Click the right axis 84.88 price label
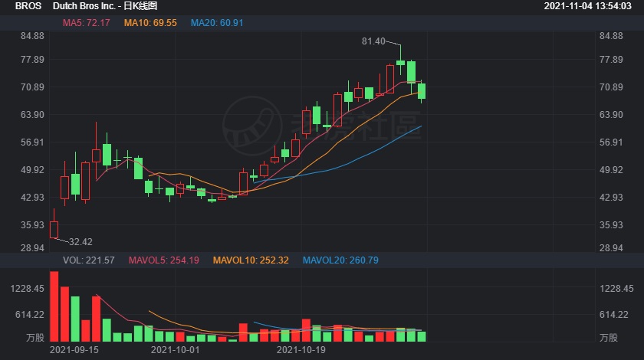 (x=611, y=36)
